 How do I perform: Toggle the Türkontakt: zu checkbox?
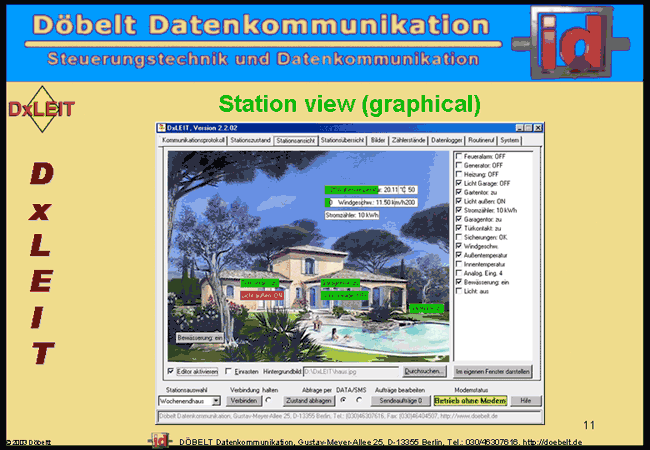[x=459, y=228]
